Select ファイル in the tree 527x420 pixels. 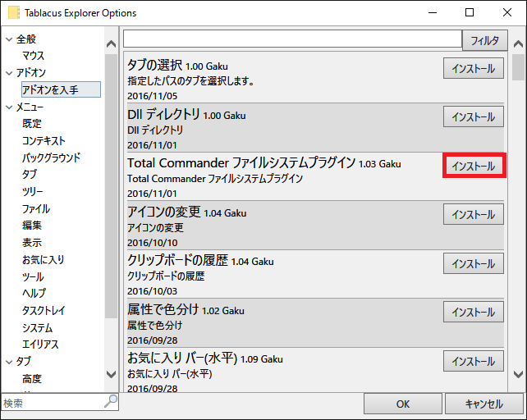click(36, 209)
